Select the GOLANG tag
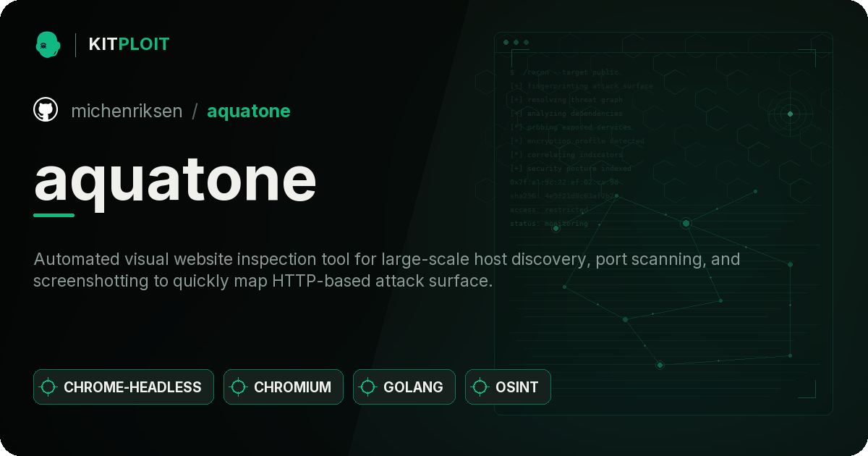868x456 pixels. (x=404, y=387)
